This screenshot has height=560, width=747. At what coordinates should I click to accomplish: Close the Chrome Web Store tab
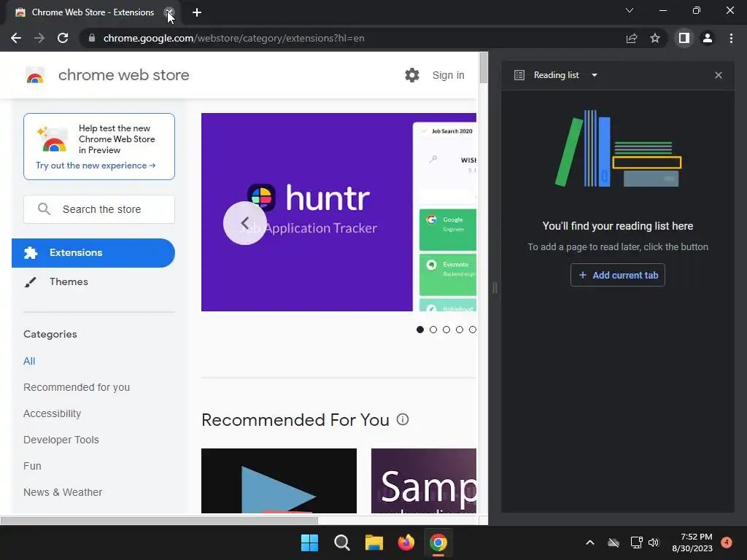[169, 12]
